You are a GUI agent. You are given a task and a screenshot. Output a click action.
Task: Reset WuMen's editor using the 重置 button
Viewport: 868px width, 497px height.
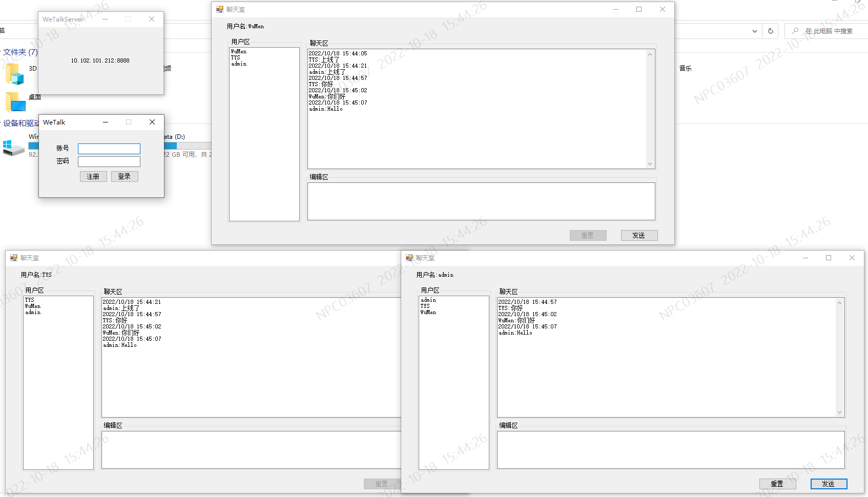click(x=588, y=235)
